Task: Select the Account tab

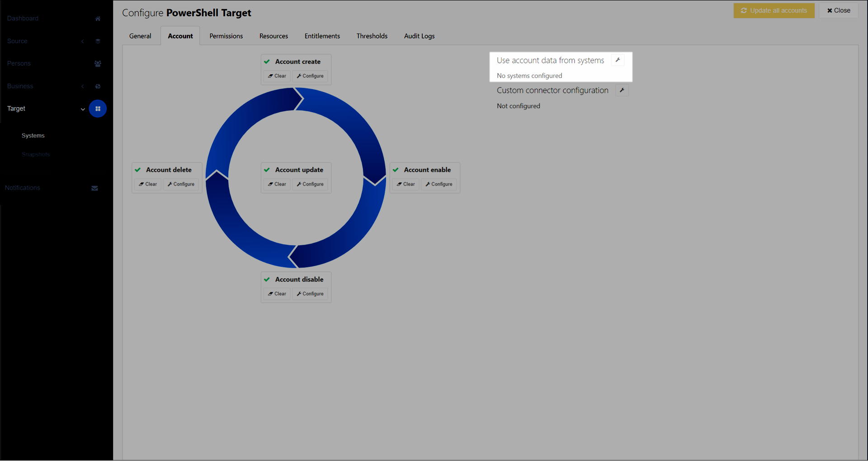Action: pos(180,36)
